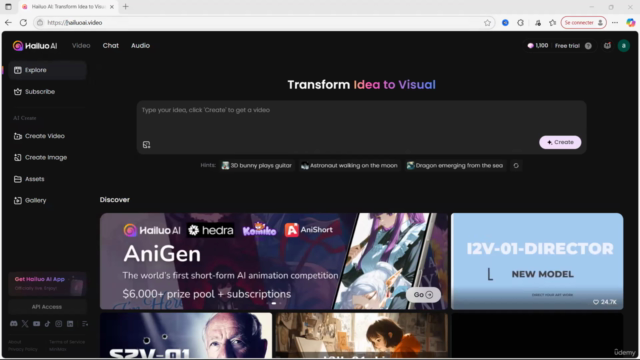Screen dimensions: 640x360
Task: Click the browser back arrow
Action: (x=8, y=22)
